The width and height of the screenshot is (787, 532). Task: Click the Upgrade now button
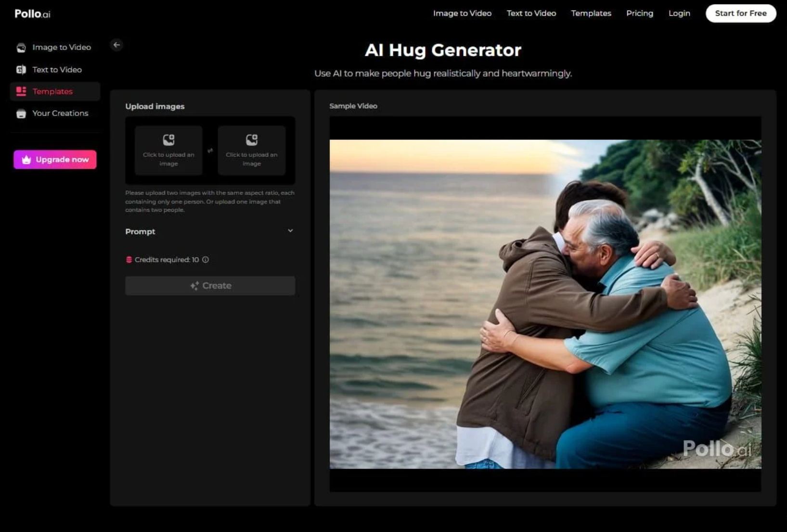pos(55,160)
